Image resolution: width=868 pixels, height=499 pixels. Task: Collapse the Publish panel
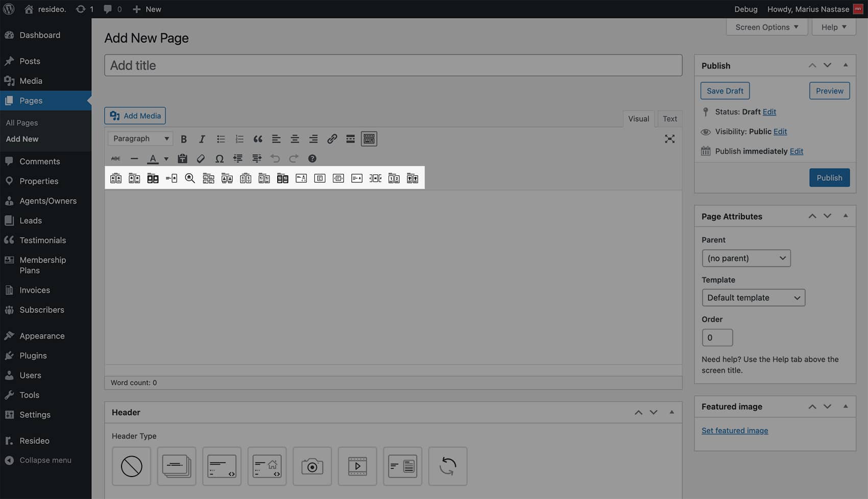(x=846, y=65)
